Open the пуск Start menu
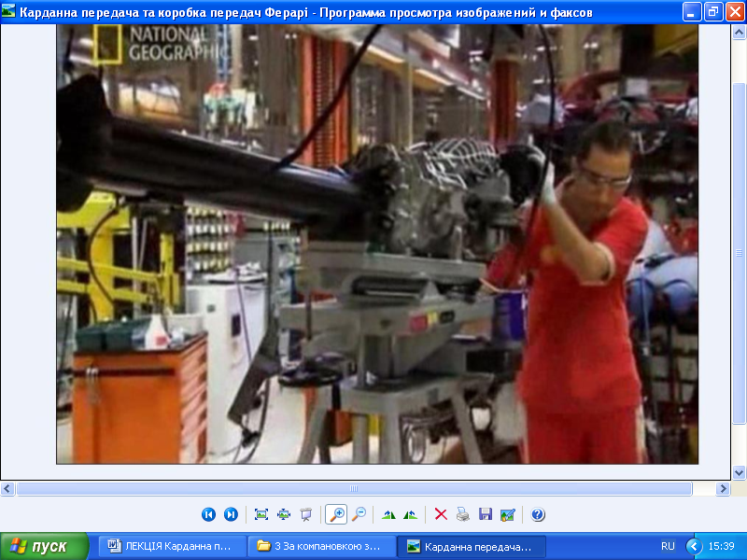Image resolution: width=747 pixels, height=560 pixels. click(44, 546)
